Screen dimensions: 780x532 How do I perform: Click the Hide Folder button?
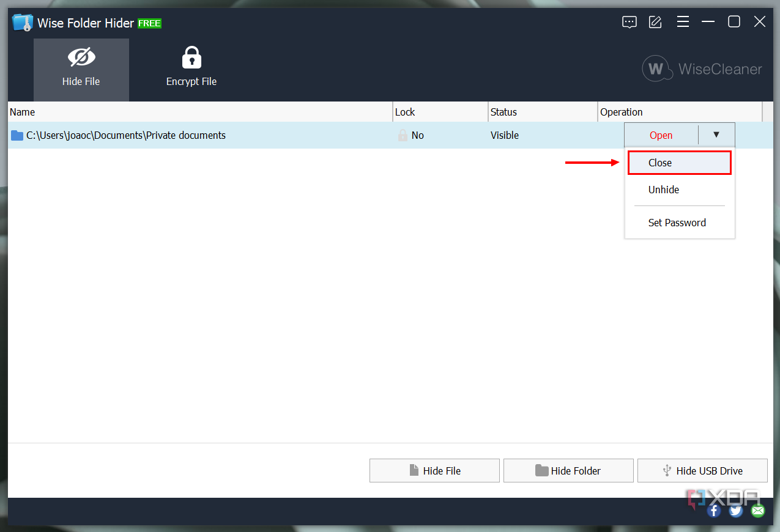coord(568,470)
